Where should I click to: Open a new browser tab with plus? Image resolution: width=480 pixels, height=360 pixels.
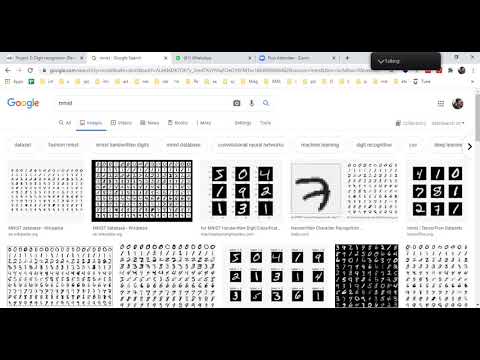click(x=347, y=58)
